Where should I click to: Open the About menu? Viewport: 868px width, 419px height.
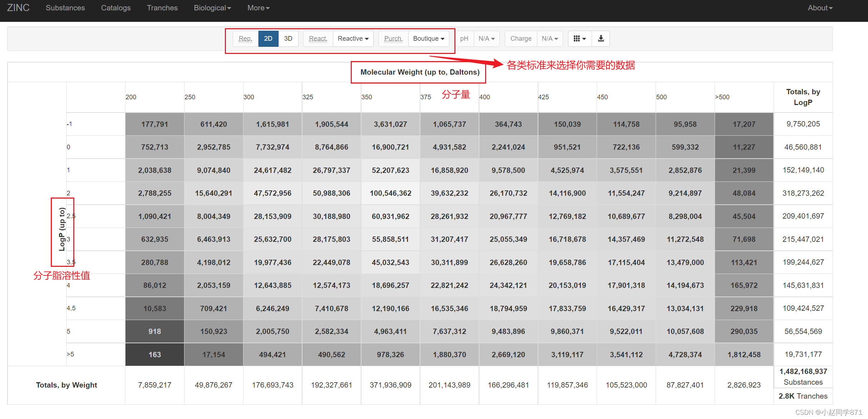[x=820, y=8]
